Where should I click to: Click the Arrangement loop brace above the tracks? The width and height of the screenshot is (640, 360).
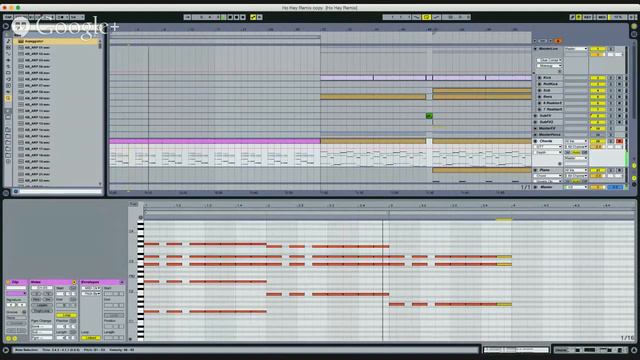point(215,37)
